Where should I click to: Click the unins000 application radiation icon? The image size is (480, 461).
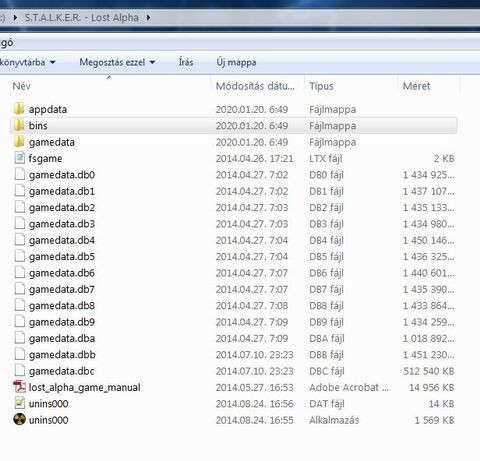(19, 419)
